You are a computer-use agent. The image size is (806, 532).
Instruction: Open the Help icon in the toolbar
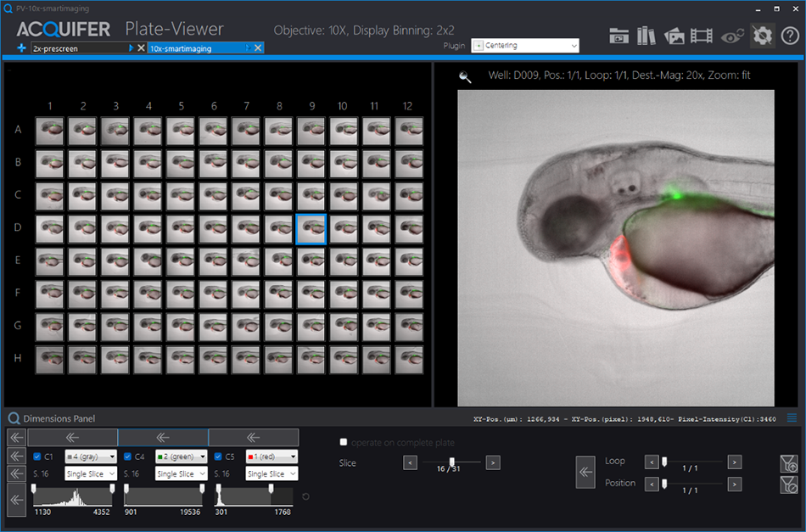(789, 36)
